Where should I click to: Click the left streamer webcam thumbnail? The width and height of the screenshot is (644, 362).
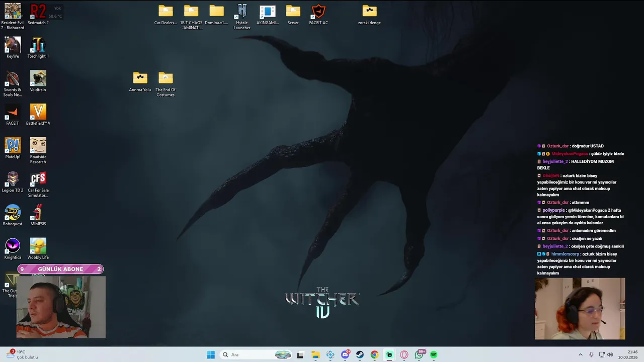61,307
